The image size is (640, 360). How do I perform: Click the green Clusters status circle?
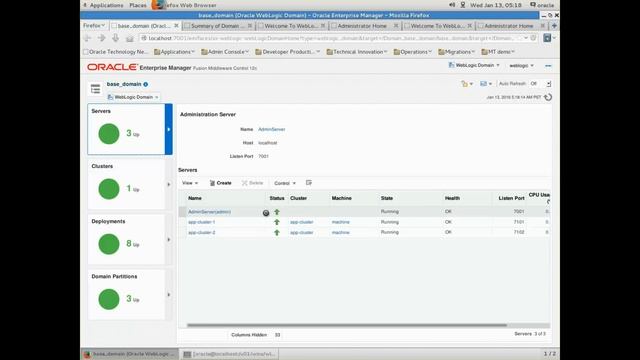[x=109, y=189]
